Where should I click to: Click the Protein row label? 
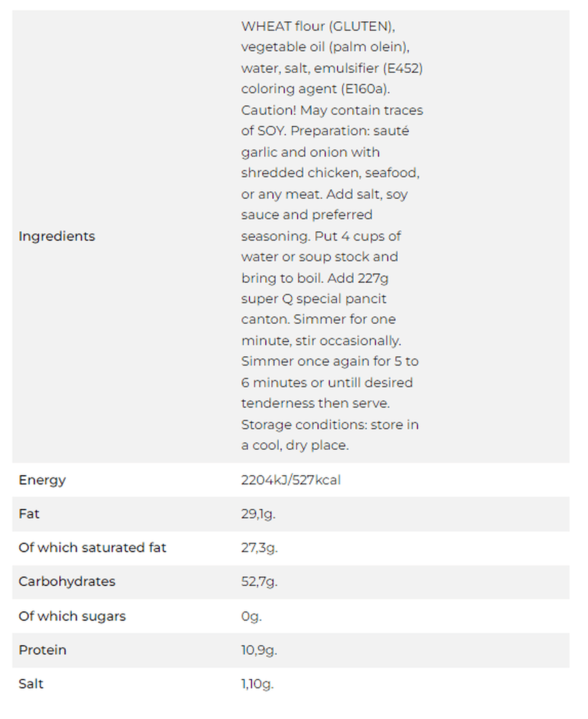tap(42, 650)
